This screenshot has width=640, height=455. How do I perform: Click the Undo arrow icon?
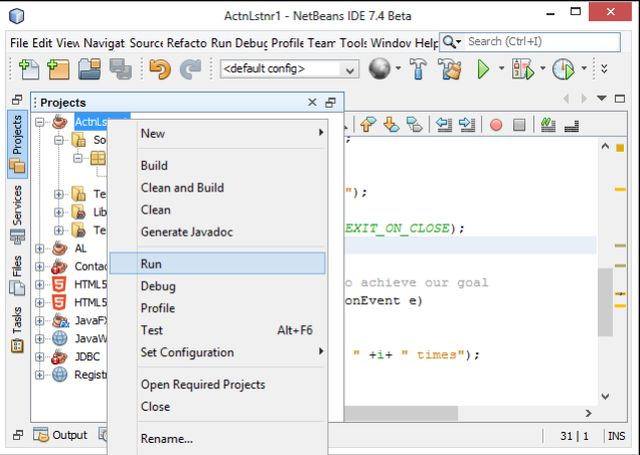click(160, 69)
